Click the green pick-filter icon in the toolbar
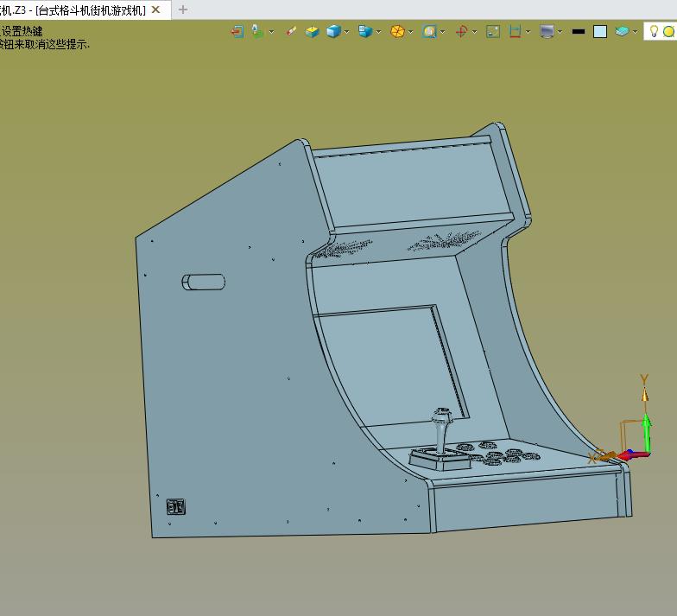 (257, 31)
